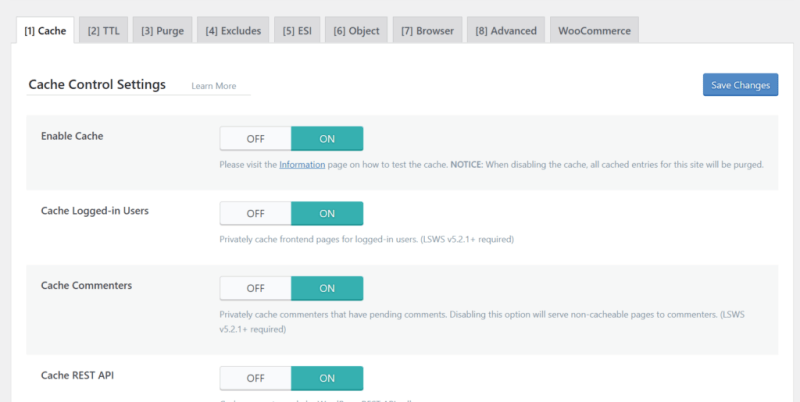The width and height of the screenshot is (800, 402).
Task: Select the [5] ESI tab
Action: coord(297,31)
